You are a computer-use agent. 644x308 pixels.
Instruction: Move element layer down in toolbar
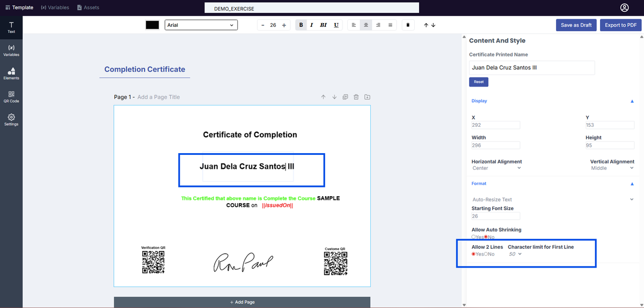(433, 25)
